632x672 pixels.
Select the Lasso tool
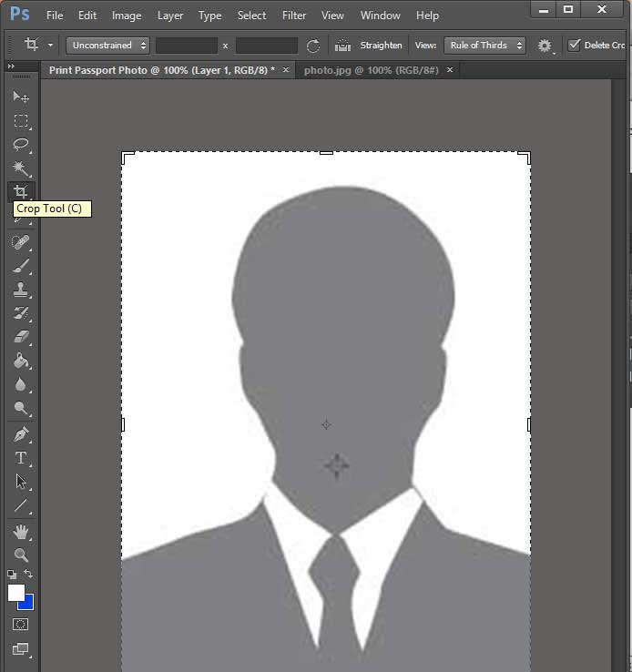21,145
